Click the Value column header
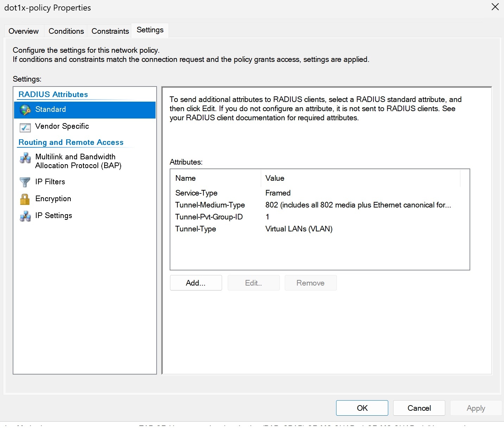Screen dimensions: 504x428 (x=360, y=178)
